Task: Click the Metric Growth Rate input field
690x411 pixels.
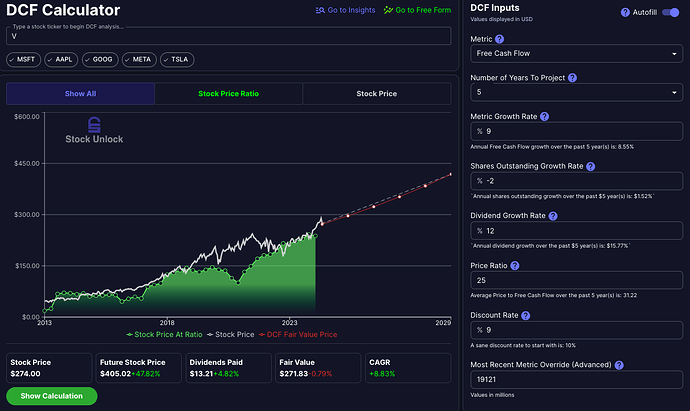Action: [x=576, y=131]
